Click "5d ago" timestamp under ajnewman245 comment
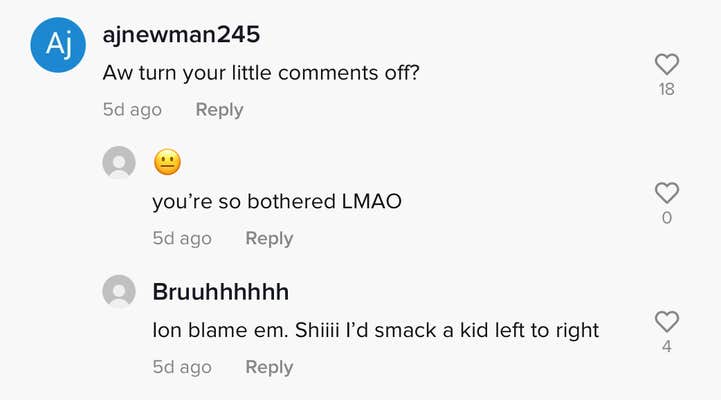721x400 pixels. (x=132, y=110)
